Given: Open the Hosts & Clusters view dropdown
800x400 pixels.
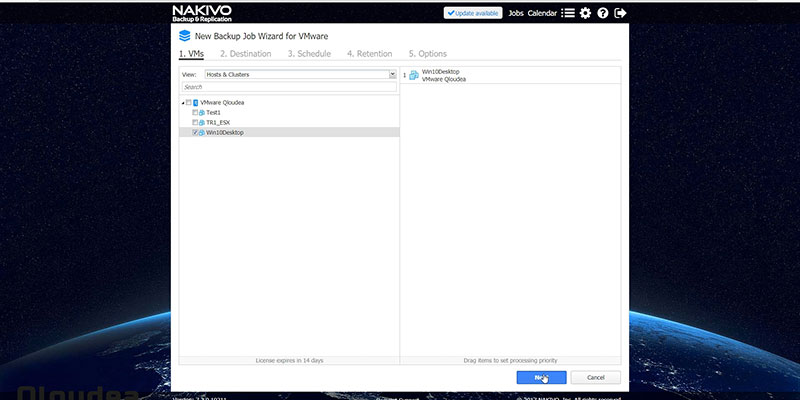Looking at the screenshot, I should [301, 74].
